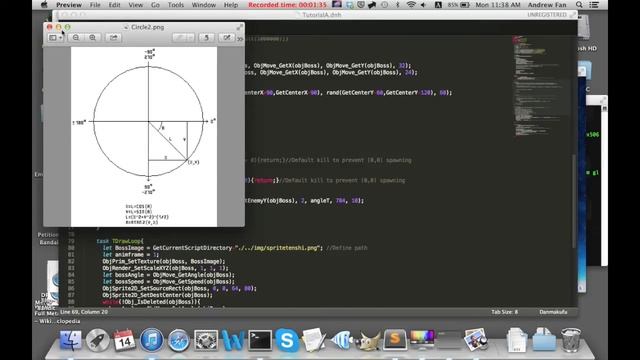Open Safari in the Dock

178,340
